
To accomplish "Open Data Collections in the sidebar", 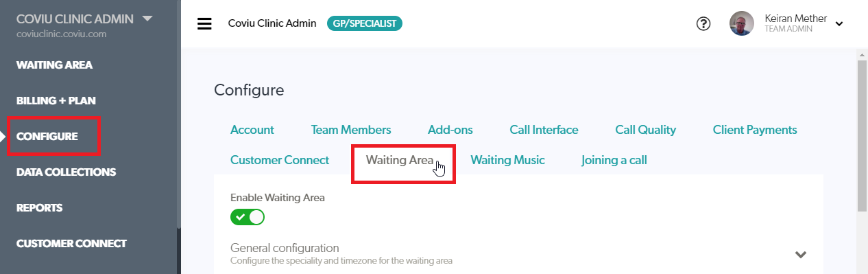I will click(x=67, y=172).
